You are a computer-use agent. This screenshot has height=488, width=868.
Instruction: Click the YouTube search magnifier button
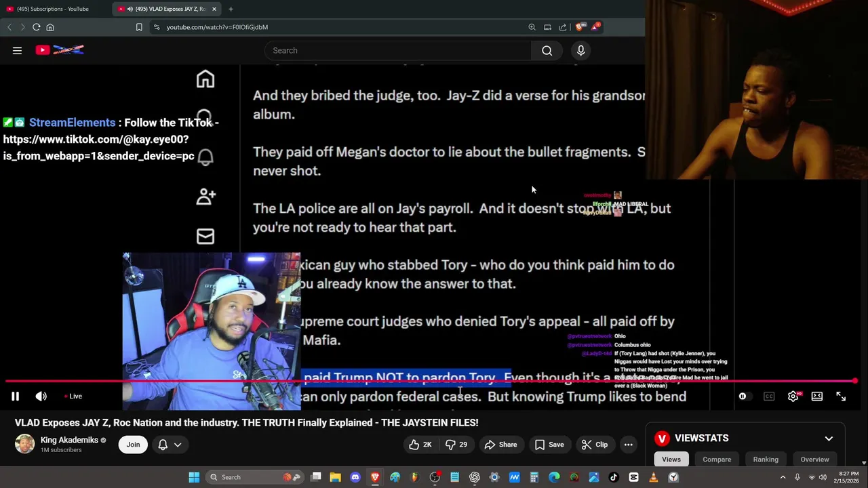[547, 50]
